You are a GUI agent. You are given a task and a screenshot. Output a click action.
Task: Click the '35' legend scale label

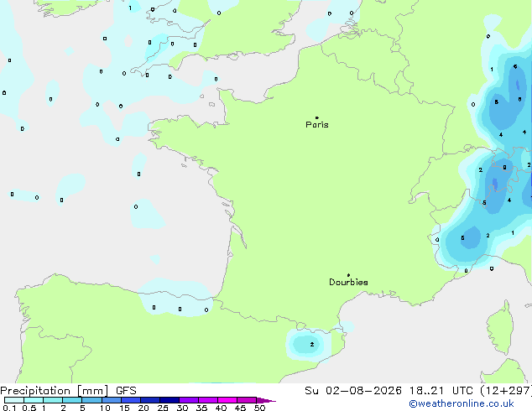[201, 408]
